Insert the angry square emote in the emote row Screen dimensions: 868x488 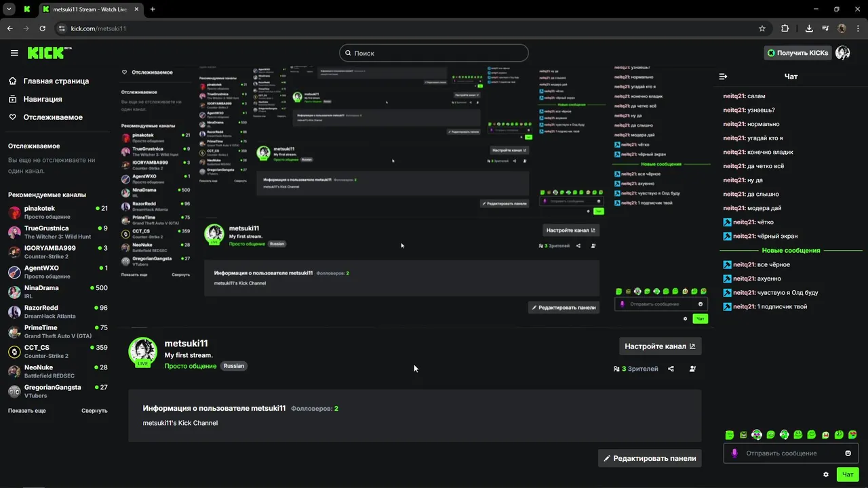pyautogui.click(x=743, y=434)
